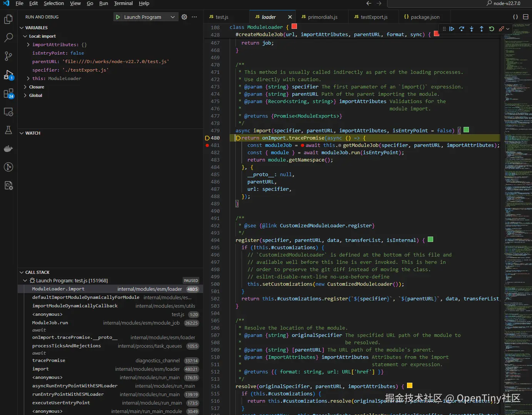Restart the debug session
The image size is (532, 415).
coord(492,29)
